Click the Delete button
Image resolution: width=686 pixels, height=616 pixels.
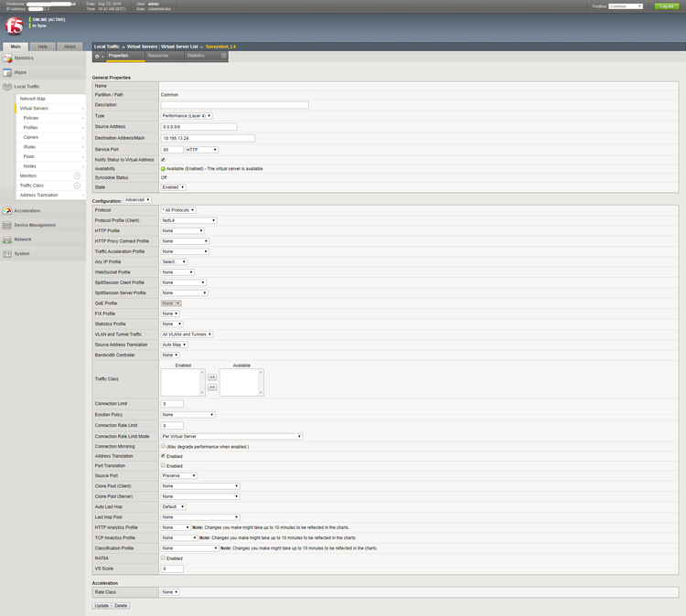[121, 606]
